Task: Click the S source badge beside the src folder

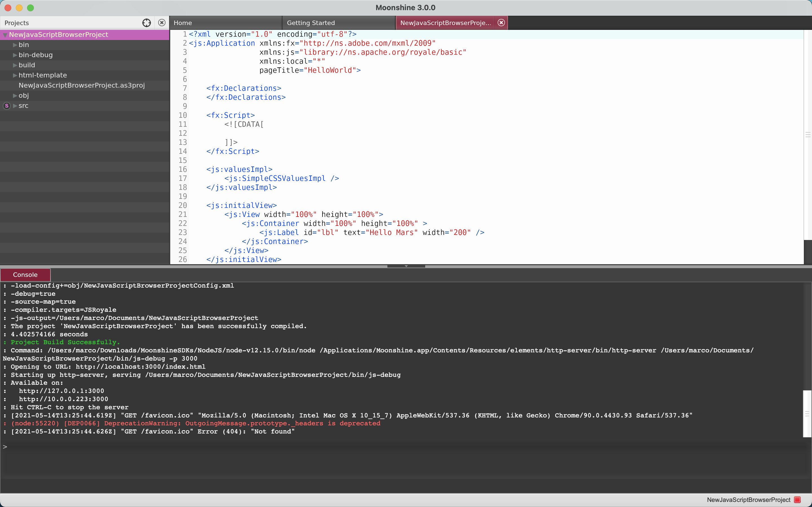Action: (x=6, y=106)
